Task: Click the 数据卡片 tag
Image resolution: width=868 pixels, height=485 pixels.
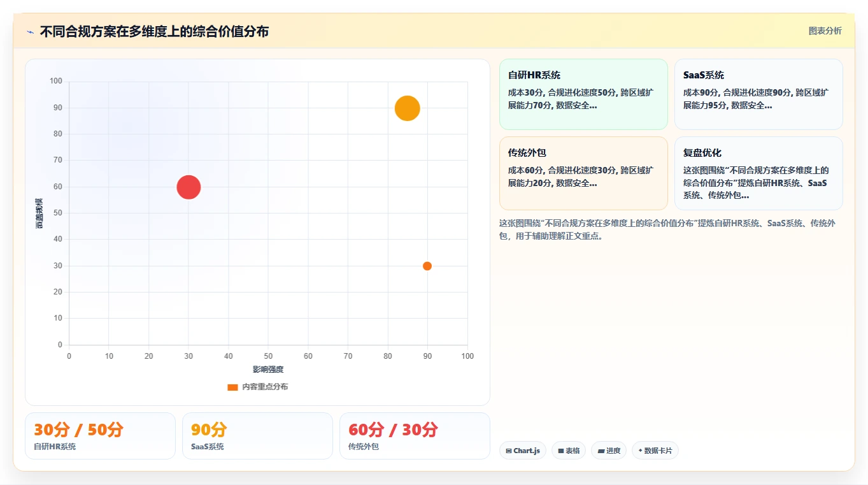Action: [655, 451]
